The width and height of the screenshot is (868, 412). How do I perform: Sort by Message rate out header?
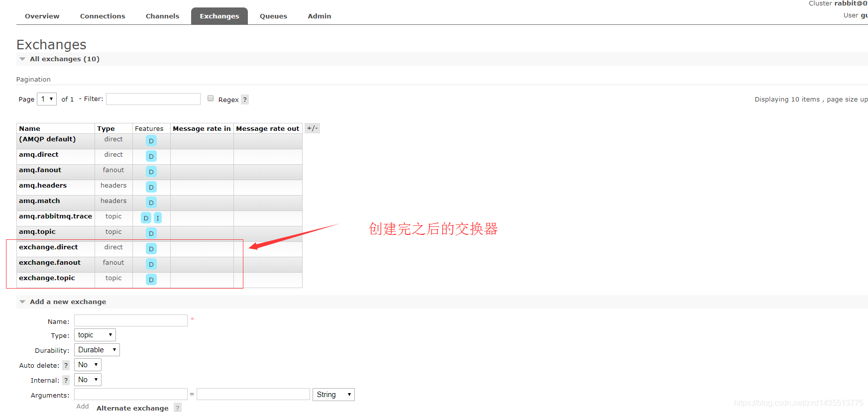(268, 128)
